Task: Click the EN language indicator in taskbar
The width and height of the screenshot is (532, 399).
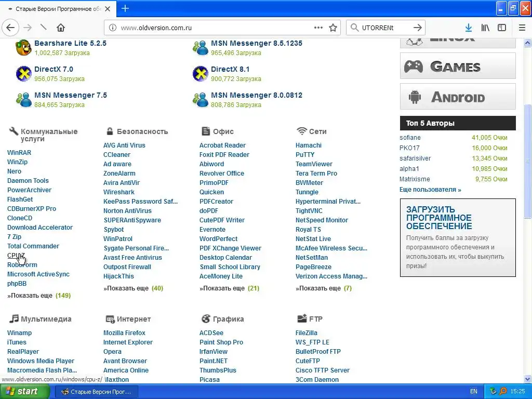Action: (x=474, y=392)
